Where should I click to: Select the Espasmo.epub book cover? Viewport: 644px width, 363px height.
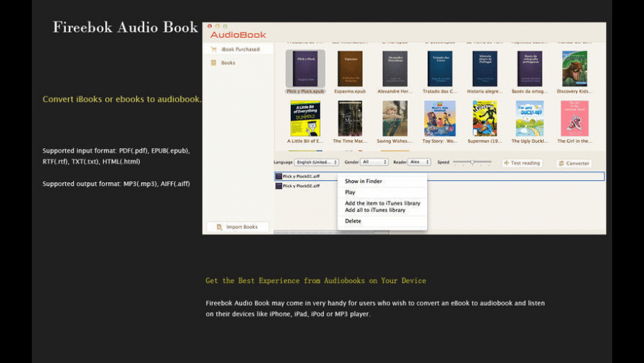coord(350,69)
